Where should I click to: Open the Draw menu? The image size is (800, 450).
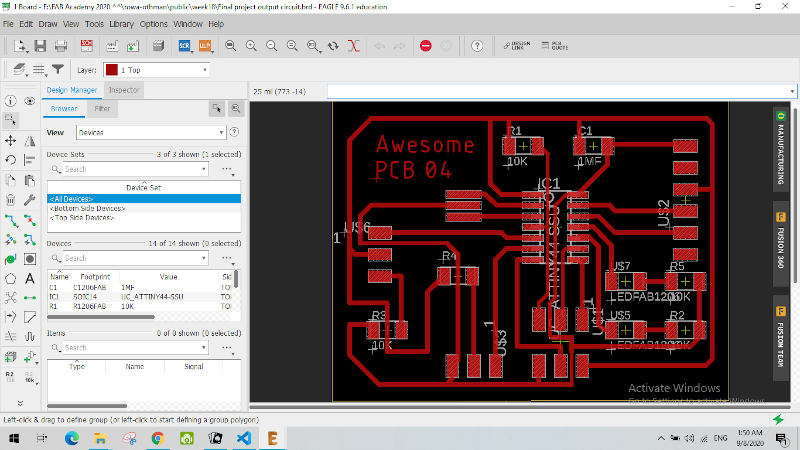point(48,24)
